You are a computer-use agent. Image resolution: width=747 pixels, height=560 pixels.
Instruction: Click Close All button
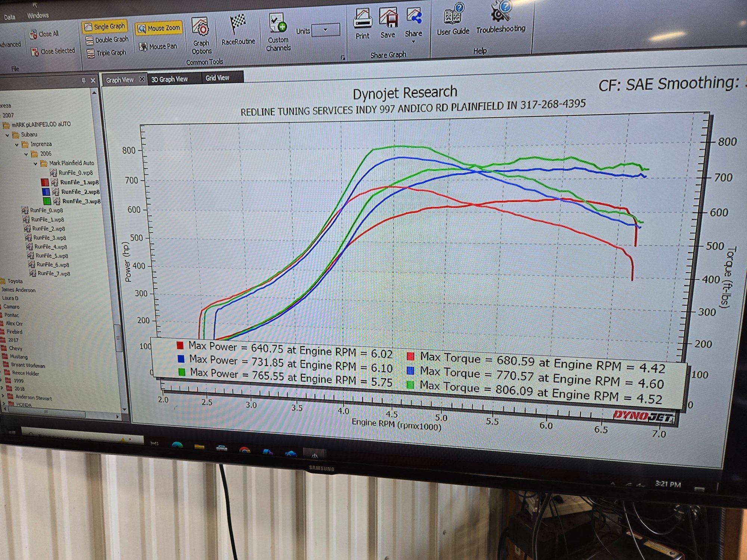(x=44, y=34)
